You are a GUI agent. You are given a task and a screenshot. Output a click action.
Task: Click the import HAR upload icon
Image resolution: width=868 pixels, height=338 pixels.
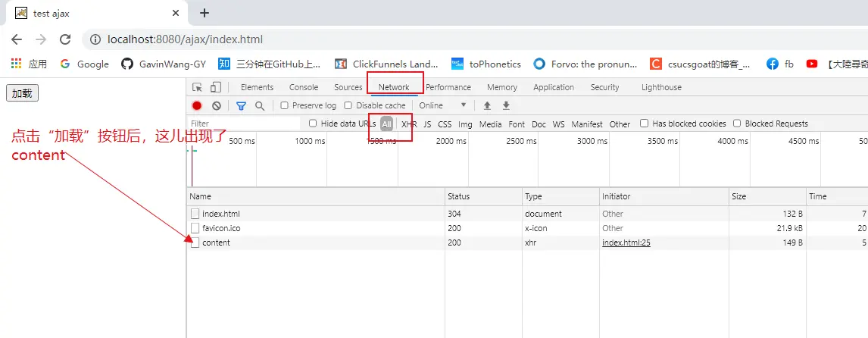[487, 106]
